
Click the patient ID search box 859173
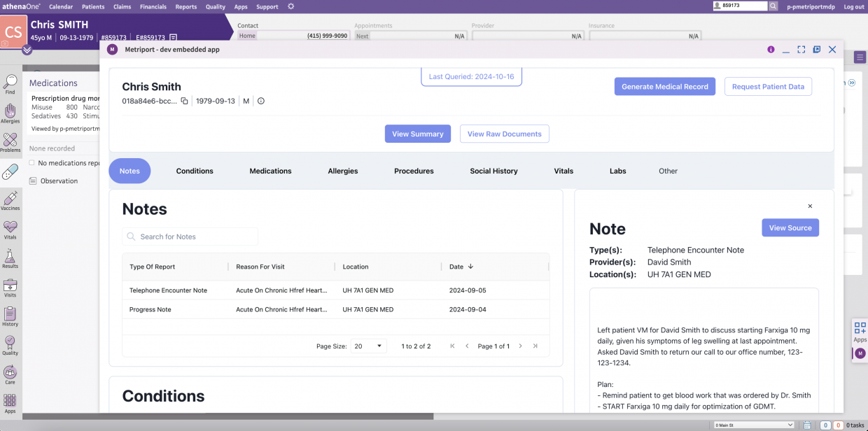740,6
